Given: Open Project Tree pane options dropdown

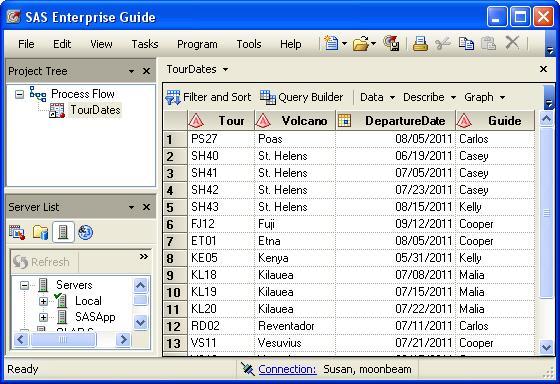Looking at the screenshot, I should [x=131, y=71].
